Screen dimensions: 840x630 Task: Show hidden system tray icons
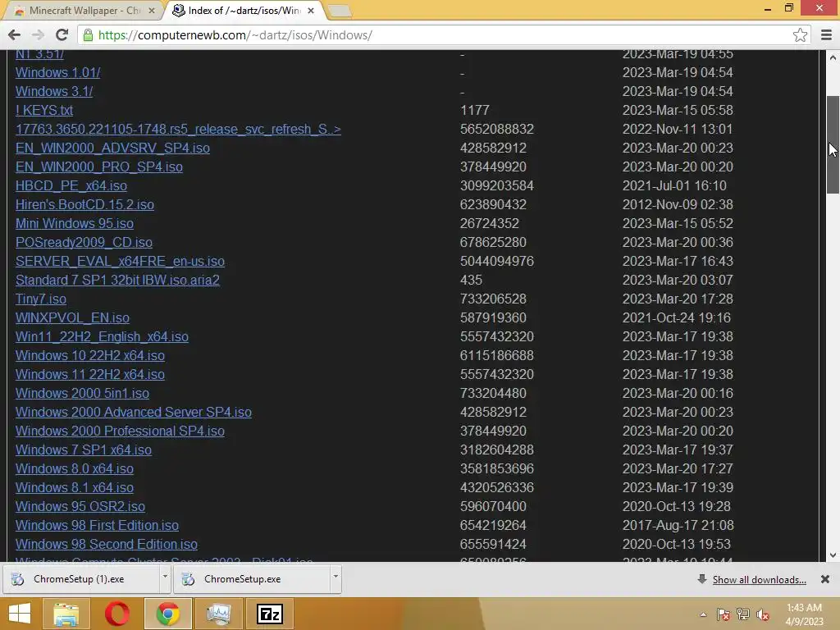coord(703,614)
